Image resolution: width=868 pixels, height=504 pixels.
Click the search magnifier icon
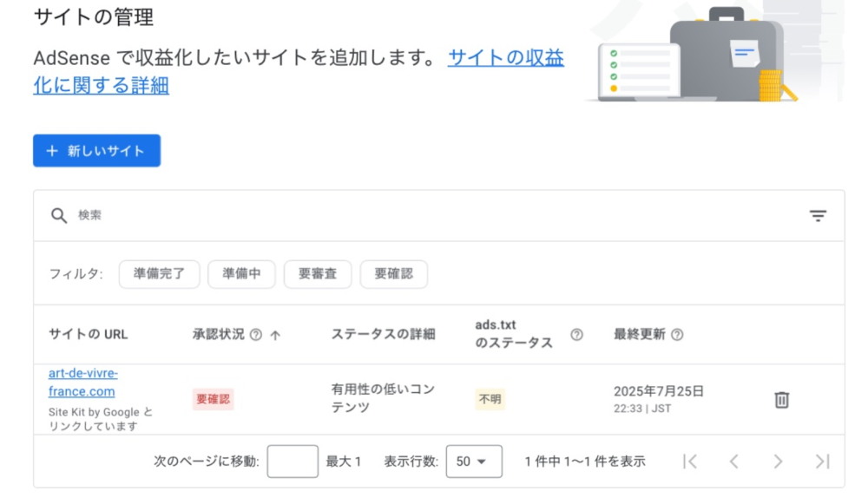59,216
